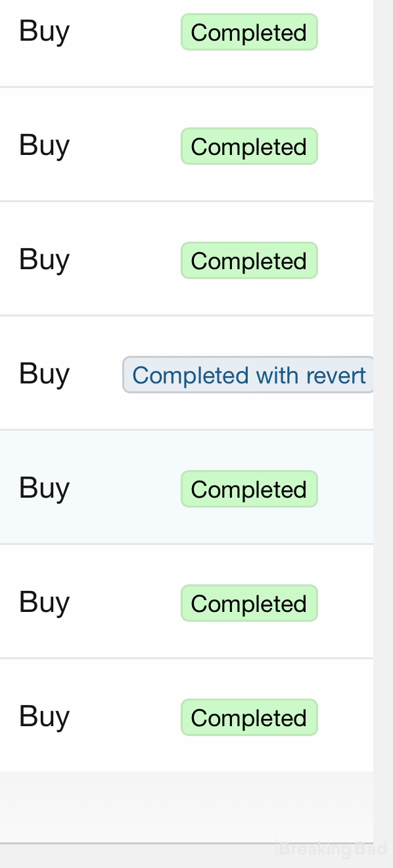The image size is (393, 868).
Task: Click the Buy label in the topmost row
Action: [44, 32]
